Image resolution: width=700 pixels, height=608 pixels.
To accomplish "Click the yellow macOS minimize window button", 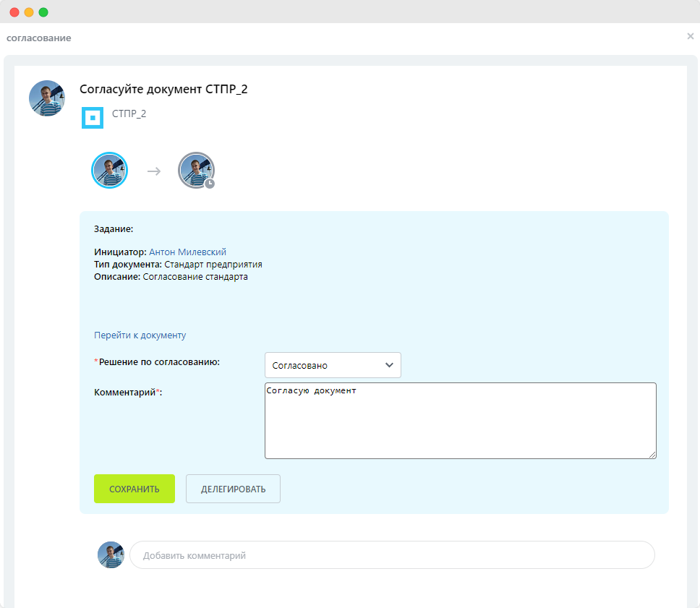I will tap(29, 12).
